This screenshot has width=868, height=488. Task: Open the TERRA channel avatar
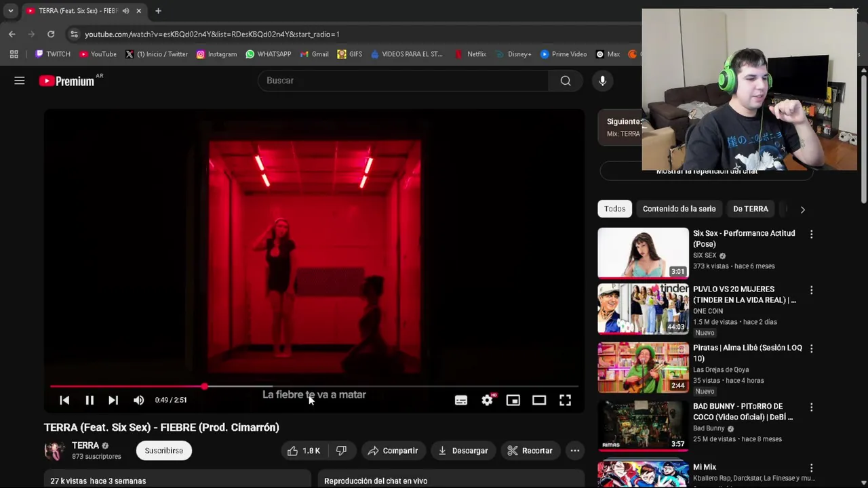pyautogui.click(x=54, y=451)
